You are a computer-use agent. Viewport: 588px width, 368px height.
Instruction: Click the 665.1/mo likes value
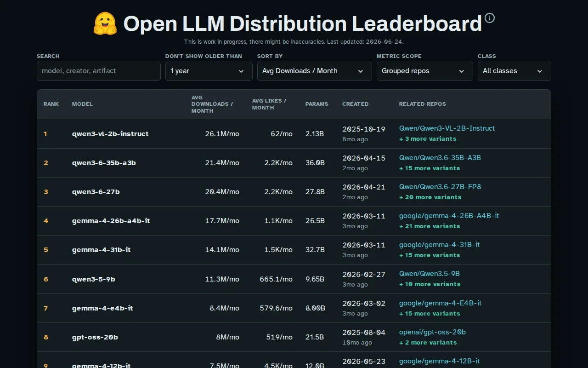point(276,279)
